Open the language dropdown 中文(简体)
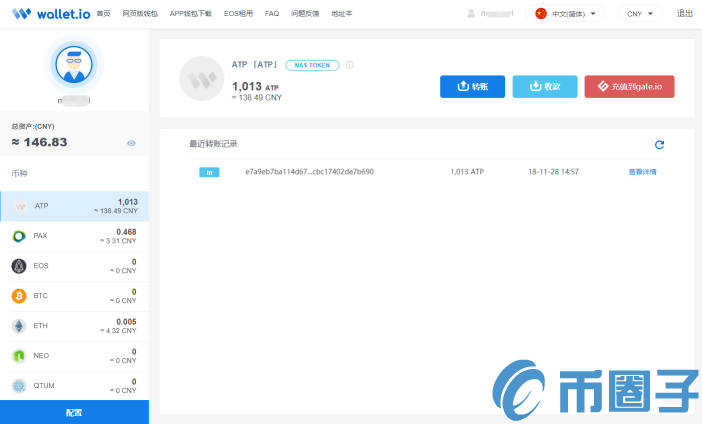 click(x=565, y=14)
